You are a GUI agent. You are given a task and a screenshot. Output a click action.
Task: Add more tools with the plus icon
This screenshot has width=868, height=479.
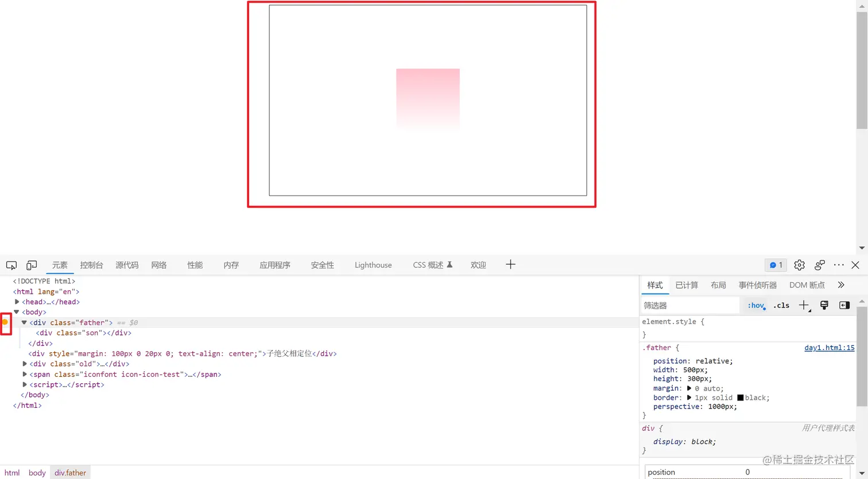pos(510,264)
